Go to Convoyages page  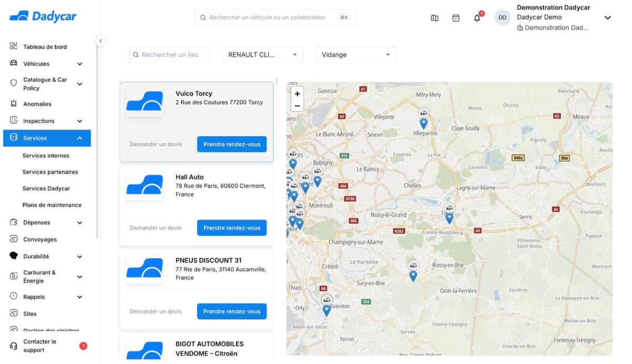click(40, 239)
